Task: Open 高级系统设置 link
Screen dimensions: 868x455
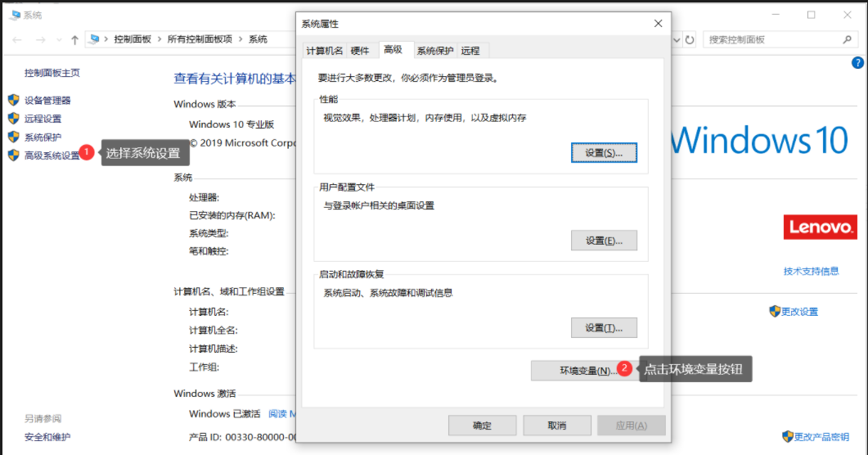Action: point(52,155)
